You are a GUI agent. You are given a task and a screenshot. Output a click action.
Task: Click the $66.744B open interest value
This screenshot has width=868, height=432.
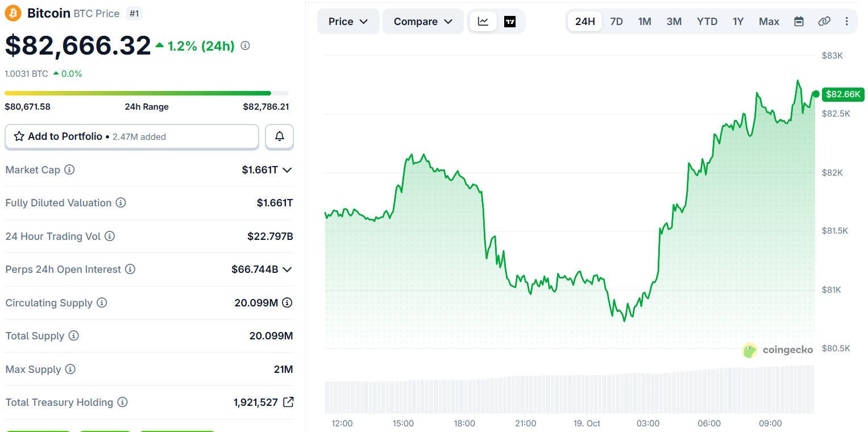[x=255, y=269]
